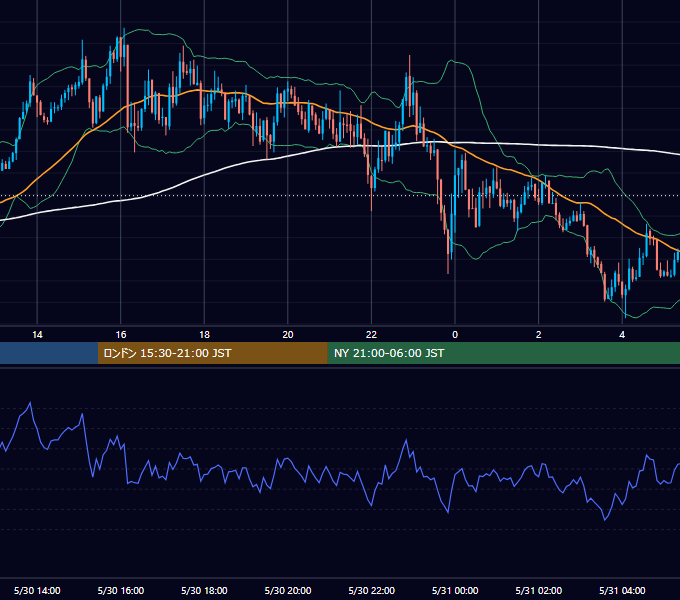Image resolution: width=680 pixels, height=600 pixels.
Task: Click the 4 hour axis label
Action: click(x=622, y=335)
